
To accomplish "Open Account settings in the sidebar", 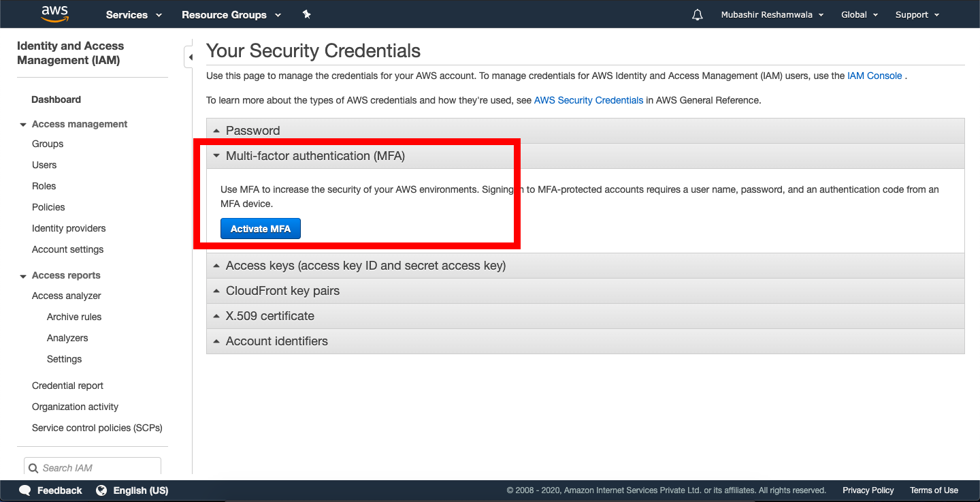I will point(68,249).
